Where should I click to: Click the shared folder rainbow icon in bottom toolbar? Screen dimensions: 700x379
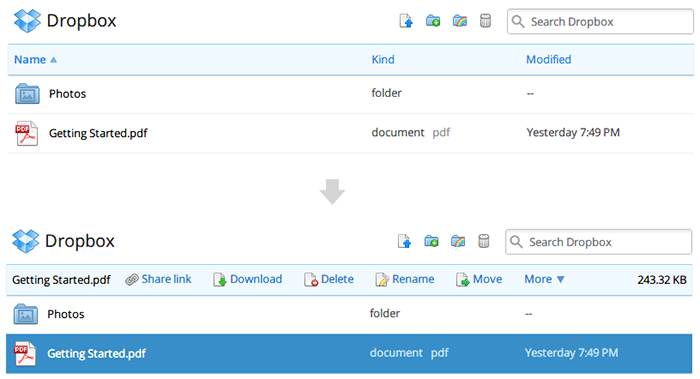pyautogui.click(x=458, y=241)
